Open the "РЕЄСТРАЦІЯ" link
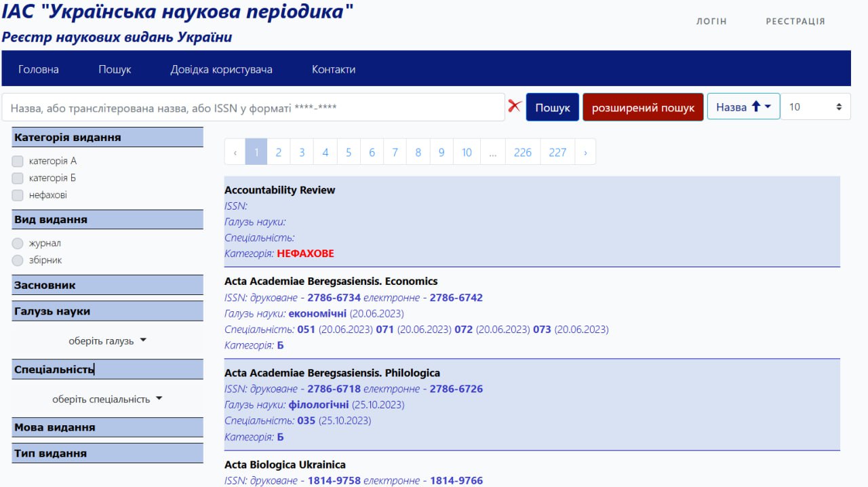This screenshot has width=868, height=487. [795, 21]
